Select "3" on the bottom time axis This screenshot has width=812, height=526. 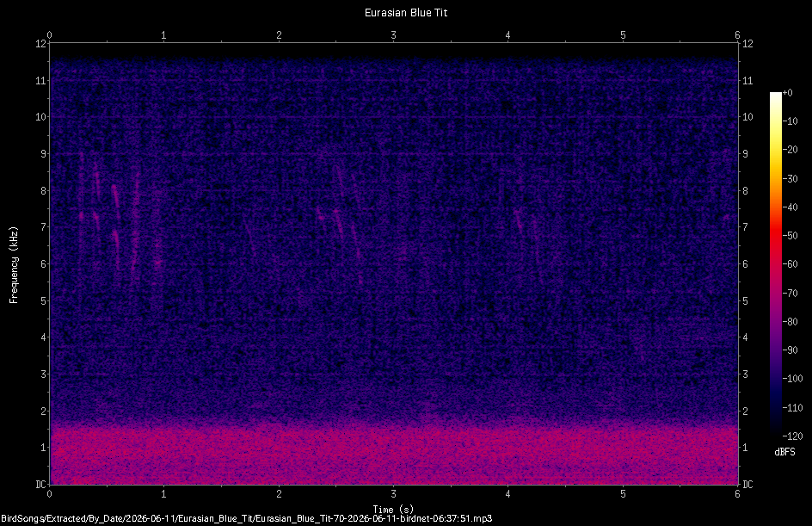point(394,494)
